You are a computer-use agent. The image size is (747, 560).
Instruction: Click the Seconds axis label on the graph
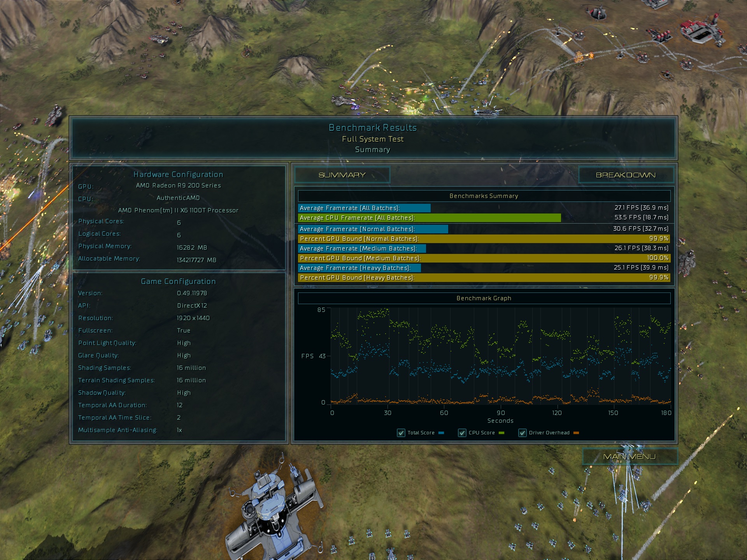click(500, 421)
